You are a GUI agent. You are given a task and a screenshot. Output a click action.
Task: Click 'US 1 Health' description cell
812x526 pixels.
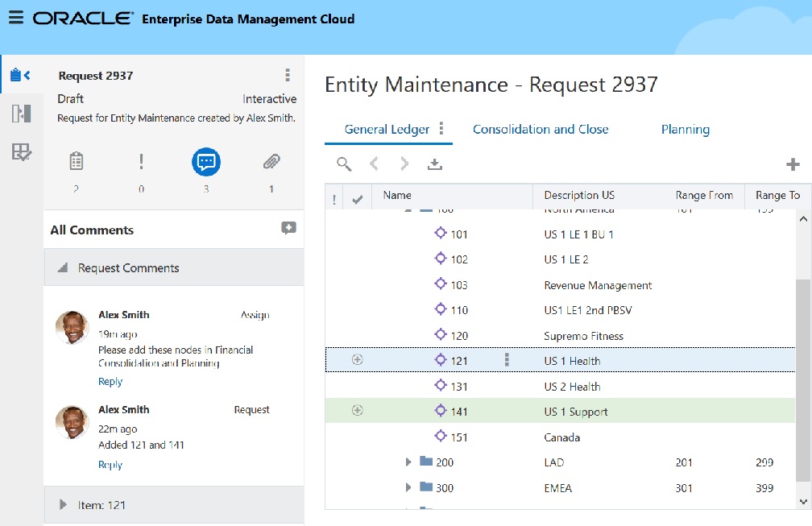point(572,361)
